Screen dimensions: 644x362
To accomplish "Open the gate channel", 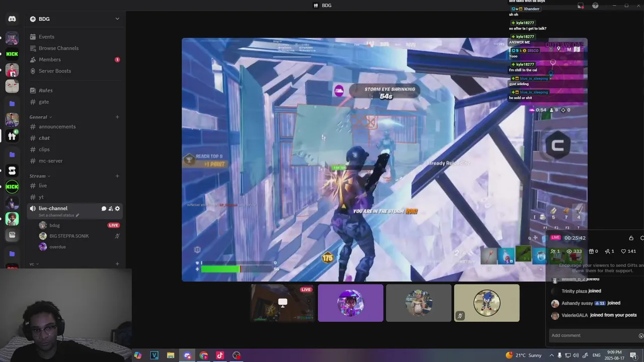I will tap(75, 102).
